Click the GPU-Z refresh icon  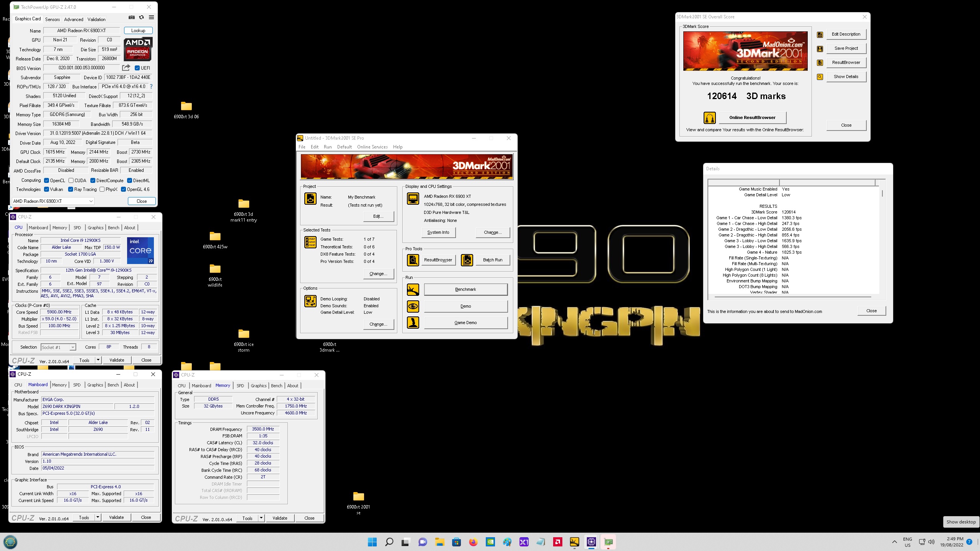(x=141, y=17)
